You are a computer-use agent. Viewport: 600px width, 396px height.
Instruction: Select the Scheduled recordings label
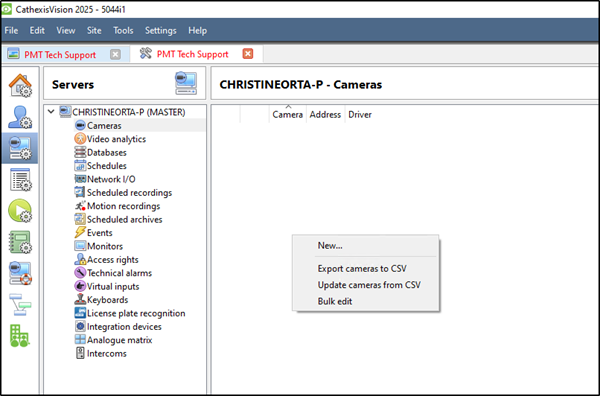(x=129, y=192)
